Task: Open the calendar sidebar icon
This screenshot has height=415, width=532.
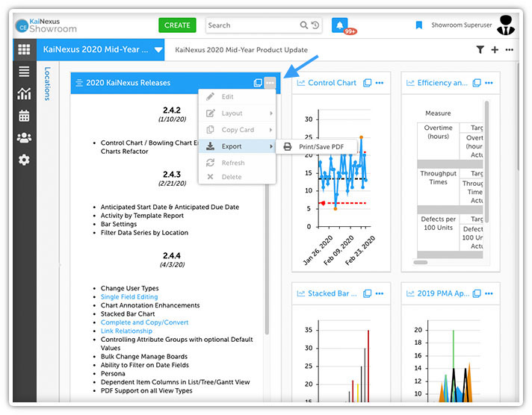Action: pos(24,116)
